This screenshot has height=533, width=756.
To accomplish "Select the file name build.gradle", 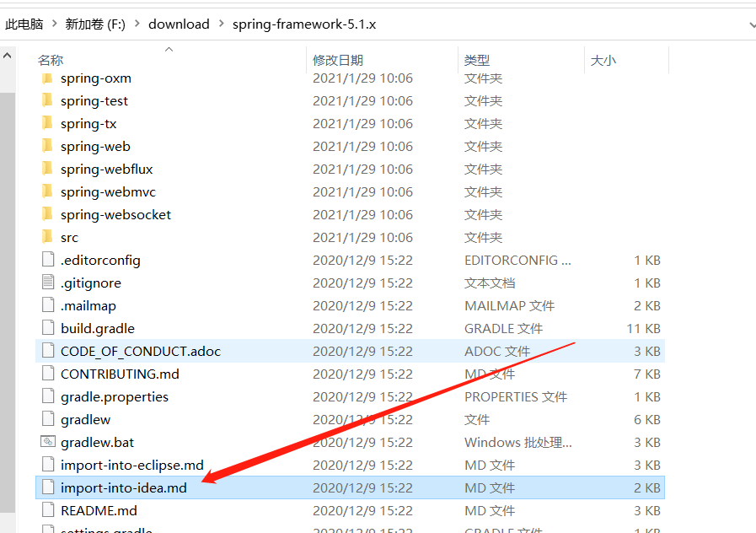I will click(x=98, y=328).
